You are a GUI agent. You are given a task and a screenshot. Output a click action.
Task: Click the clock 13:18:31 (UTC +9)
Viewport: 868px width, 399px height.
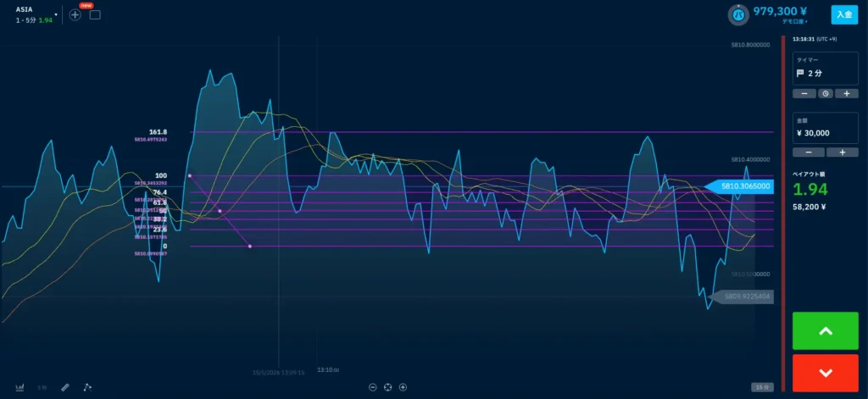coord(816,39)
